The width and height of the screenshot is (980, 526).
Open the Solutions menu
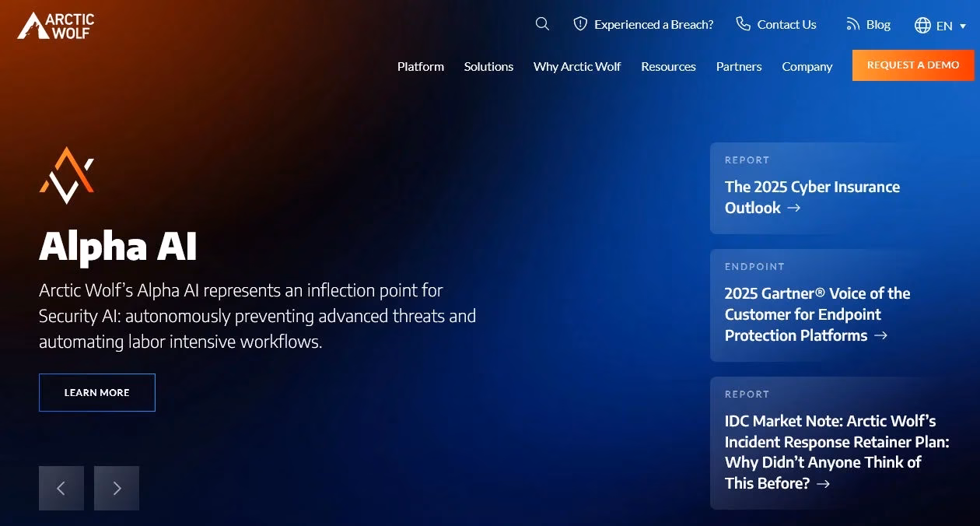coord(488,66)
